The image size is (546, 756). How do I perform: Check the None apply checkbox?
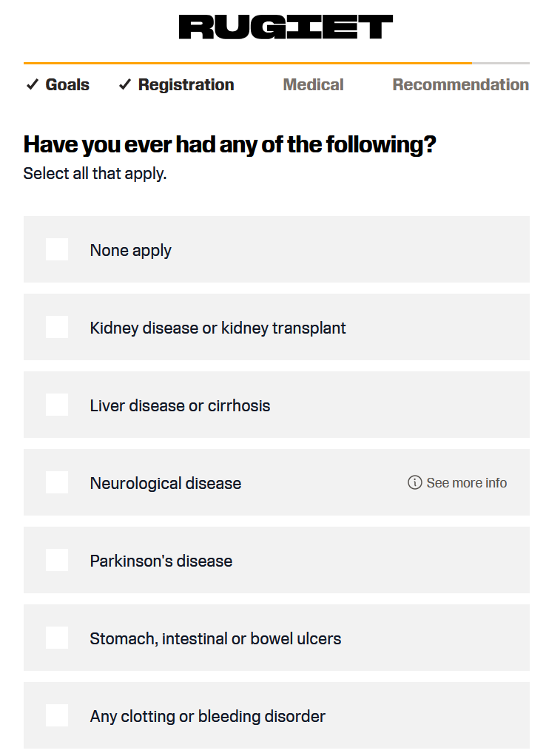click(57, 249)
